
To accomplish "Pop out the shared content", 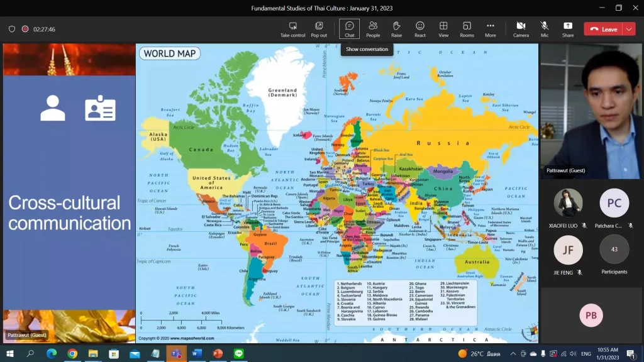I will [x=319, y=28].
